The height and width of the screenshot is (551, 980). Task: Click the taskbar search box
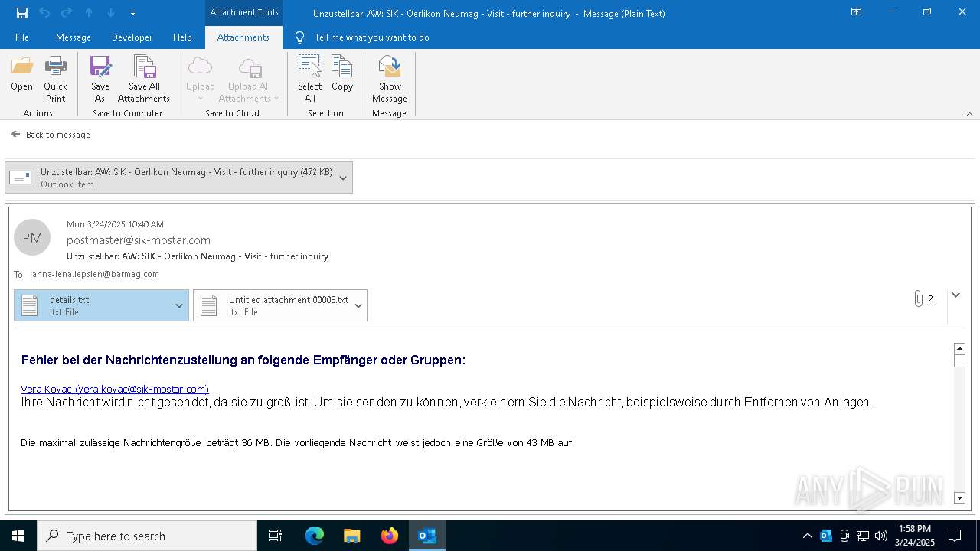pyautogui.click(x=147, y=536)
